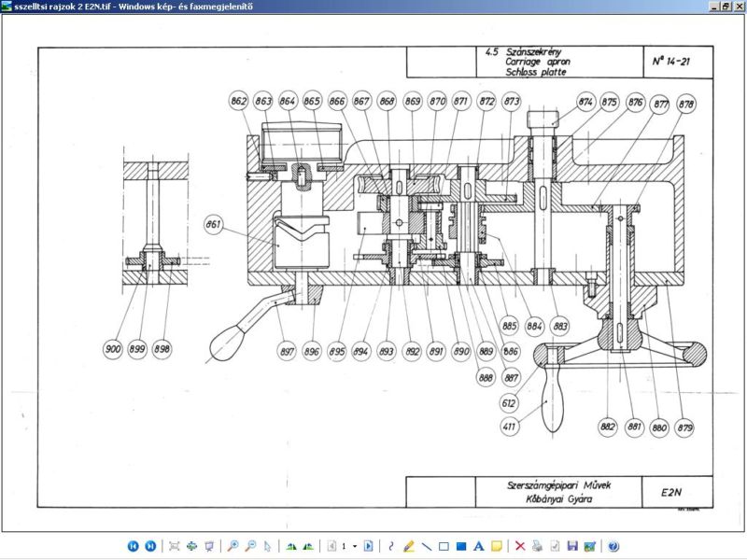This screenshot has width=747, height=560.
Task: Zoom out with the magnifier minus icon
Action: [250, 546]
